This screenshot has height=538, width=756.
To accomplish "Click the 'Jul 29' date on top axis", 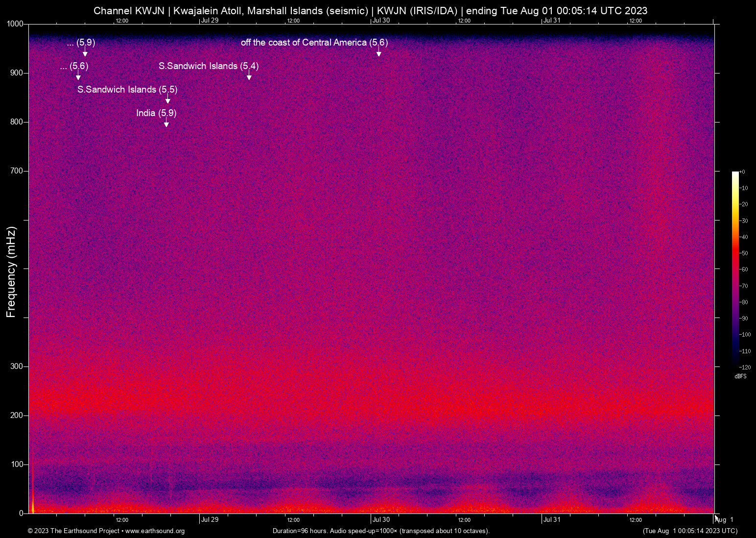I will 210,20.
